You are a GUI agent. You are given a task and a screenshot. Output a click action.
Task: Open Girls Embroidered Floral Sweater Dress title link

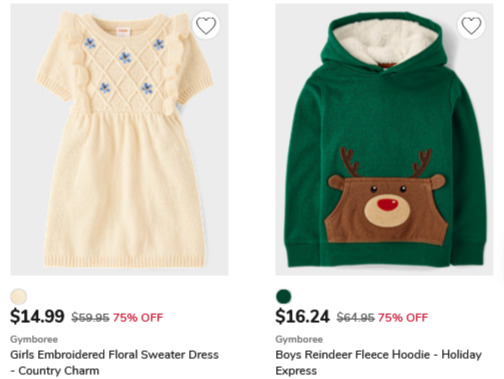coord(114,362)
